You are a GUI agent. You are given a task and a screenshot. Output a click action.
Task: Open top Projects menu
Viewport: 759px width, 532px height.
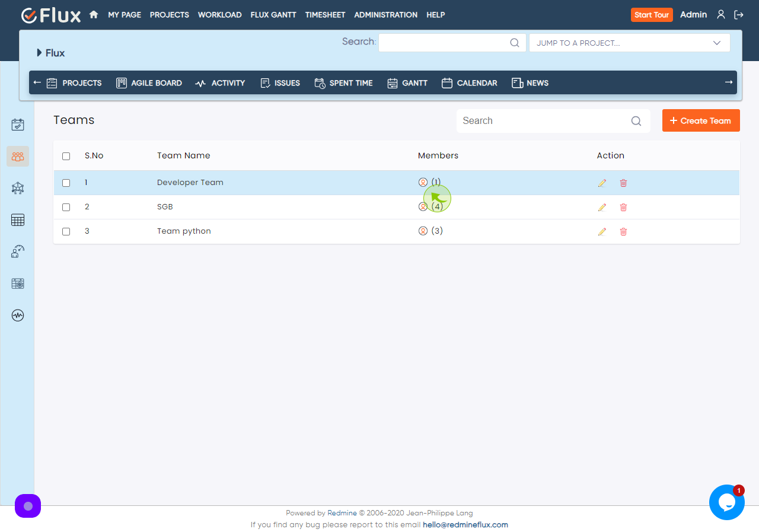(170, 15)
